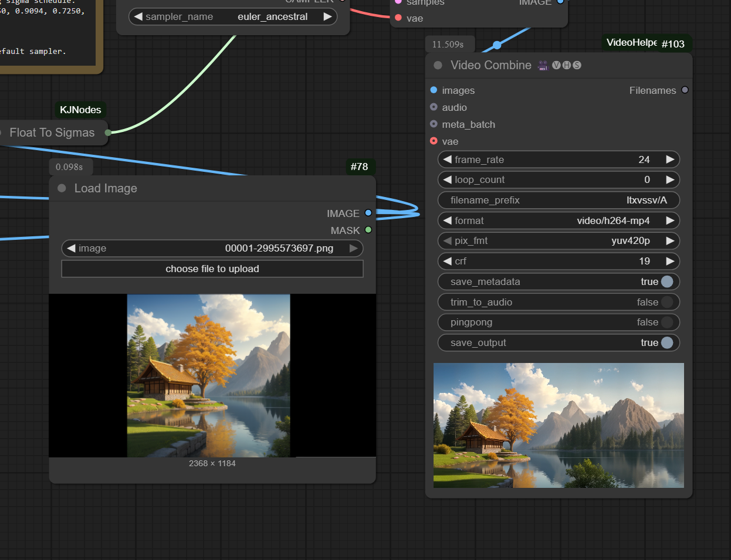
Task: Select next pix_fmt with right arrow
Action: click(670, 240)
